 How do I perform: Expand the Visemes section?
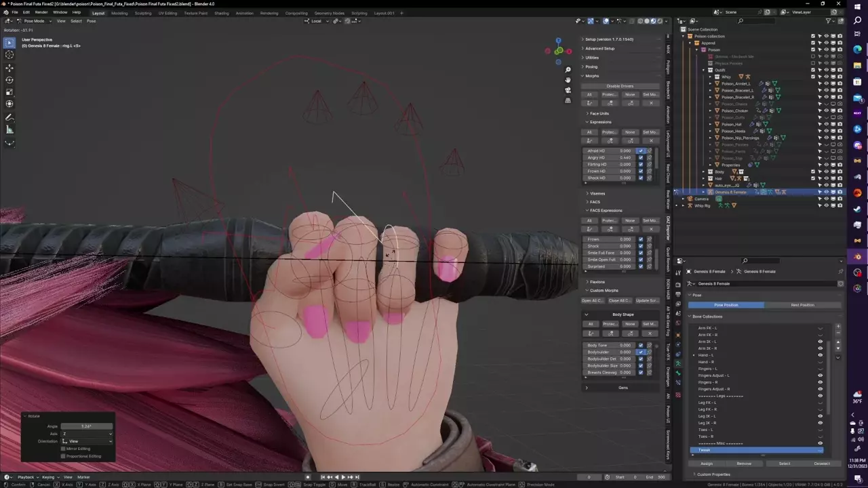tap(597, 194)
